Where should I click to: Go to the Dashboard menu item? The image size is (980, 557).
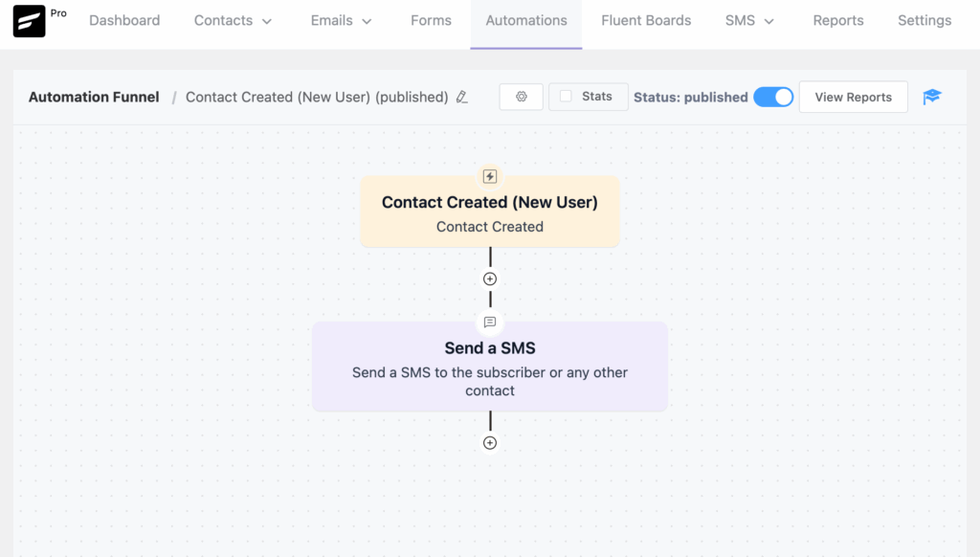tap(124, 20)
